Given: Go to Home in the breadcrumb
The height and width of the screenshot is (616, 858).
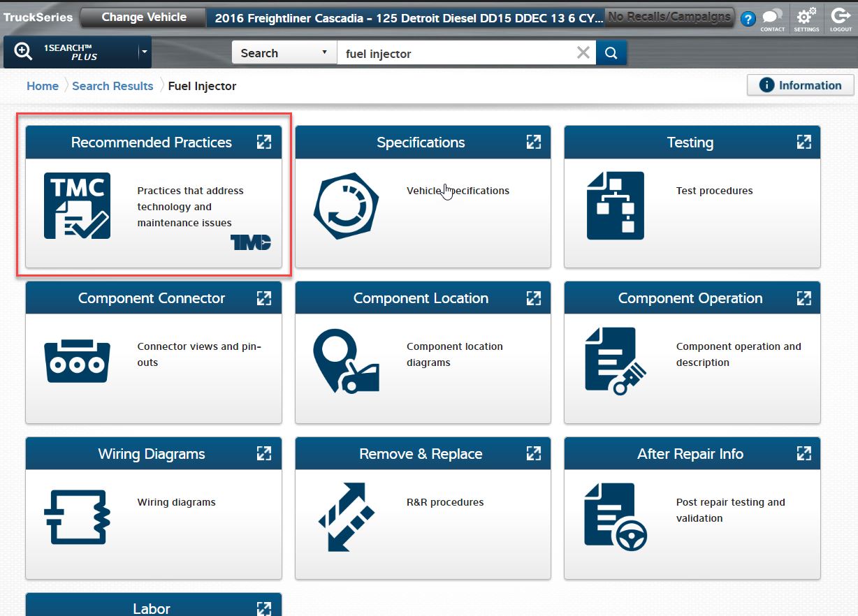Looking at the screenshot, I should (43, 86).
